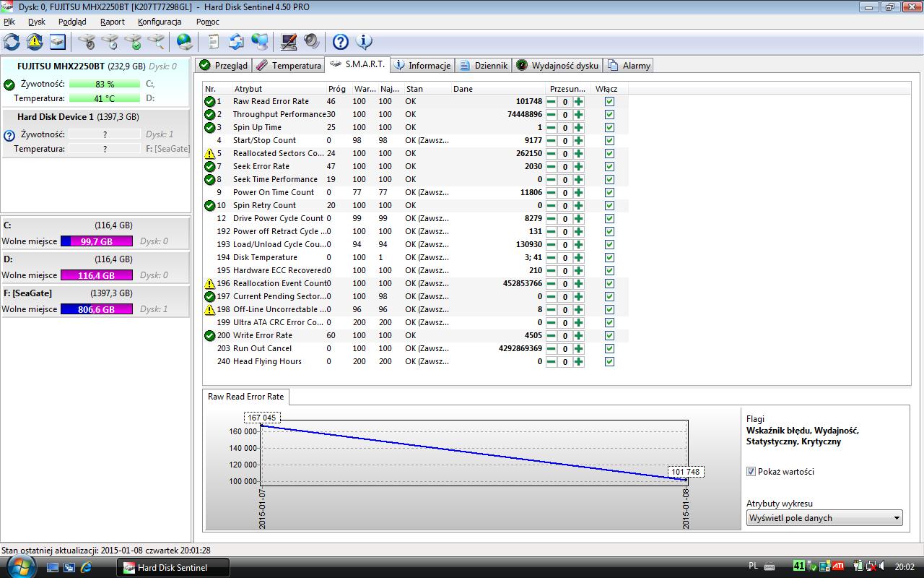
Task: Increase offset for Raw Read Error Rate
Action: point(578,102)
